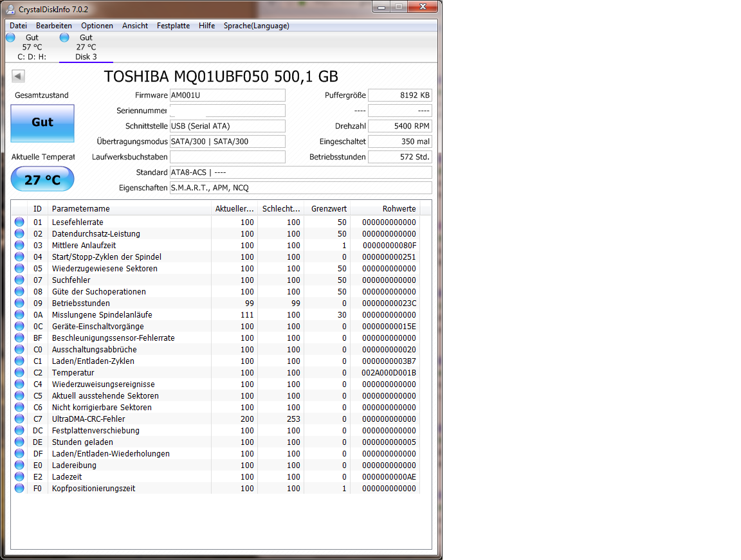Viewport: 741px width, 560px height.
Task: Click the status orb for Temperatur row
Action: pos(19,372)
